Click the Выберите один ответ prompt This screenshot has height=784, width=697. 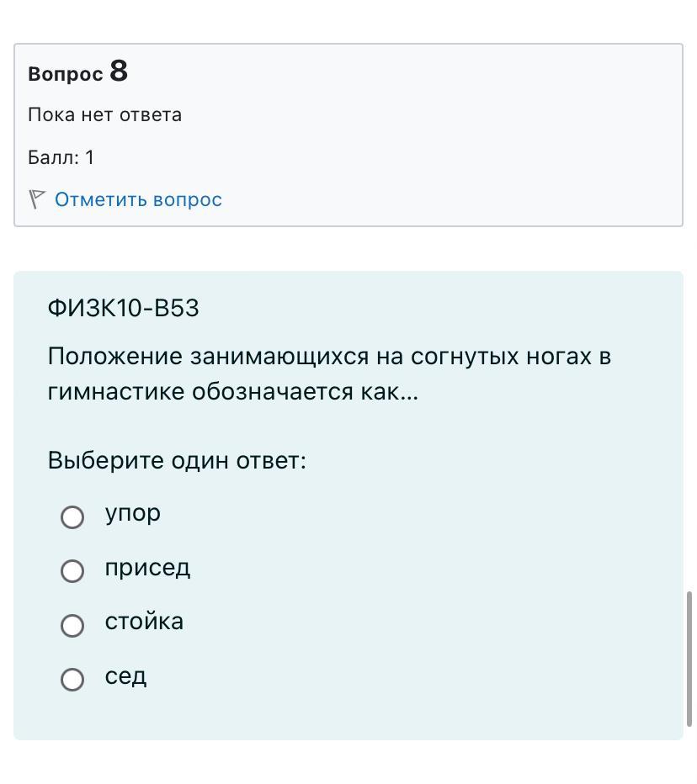[177, 461]
